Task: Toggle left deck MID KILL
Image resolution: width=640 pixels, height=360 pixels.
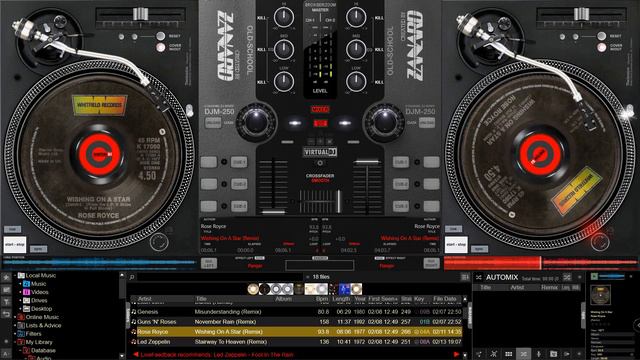Action: point(261,50)
